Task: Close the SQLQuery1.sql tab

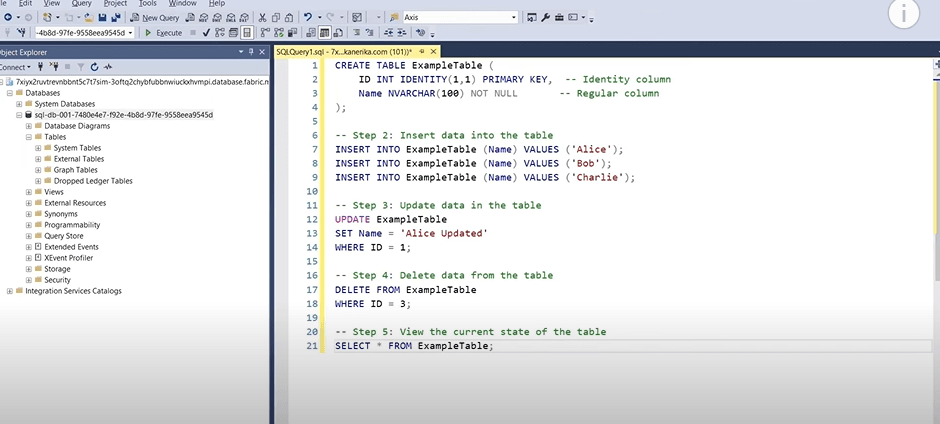Action: (x=433, y=52)
